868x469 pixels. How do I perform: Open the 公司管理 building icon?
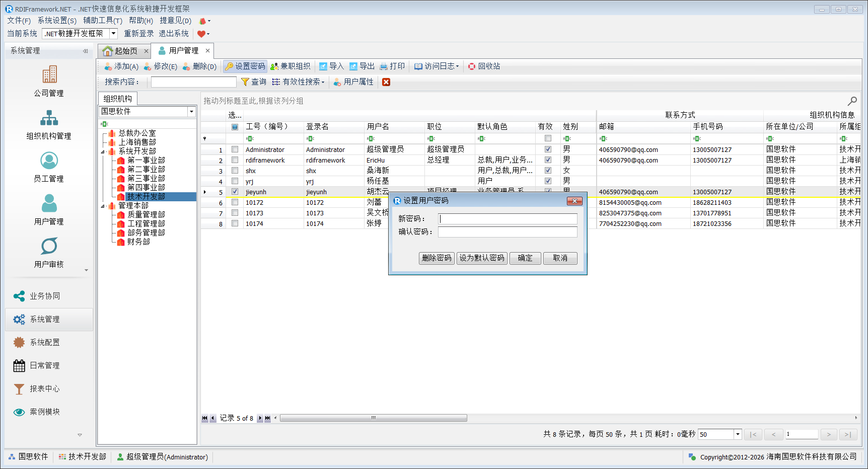click(x=49, y=74)
